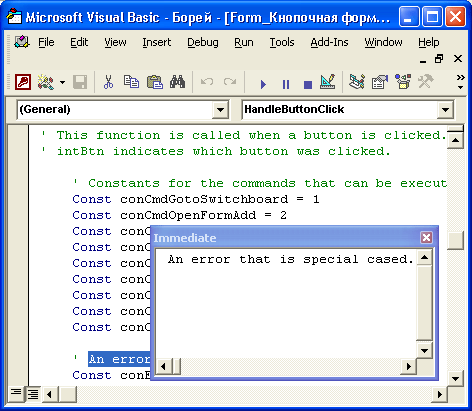
Task: Click the Copy icon in toolbar
Action: tap(131, 82)
